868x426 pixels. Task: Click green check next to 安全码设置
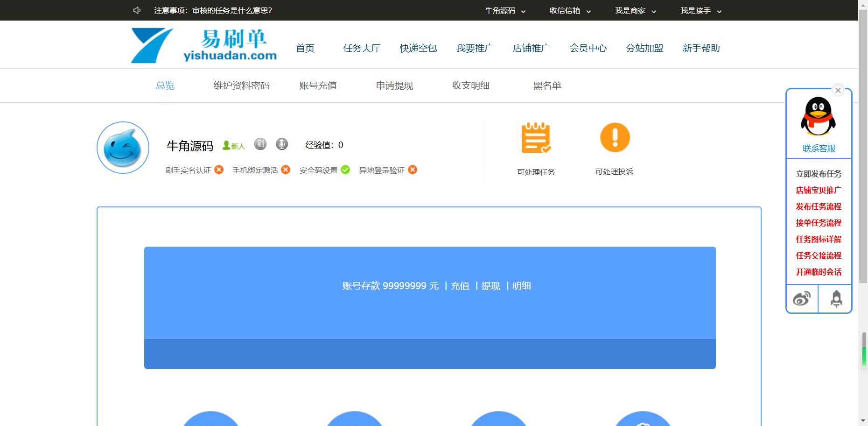pyautogui.click(x=345, y=170)
